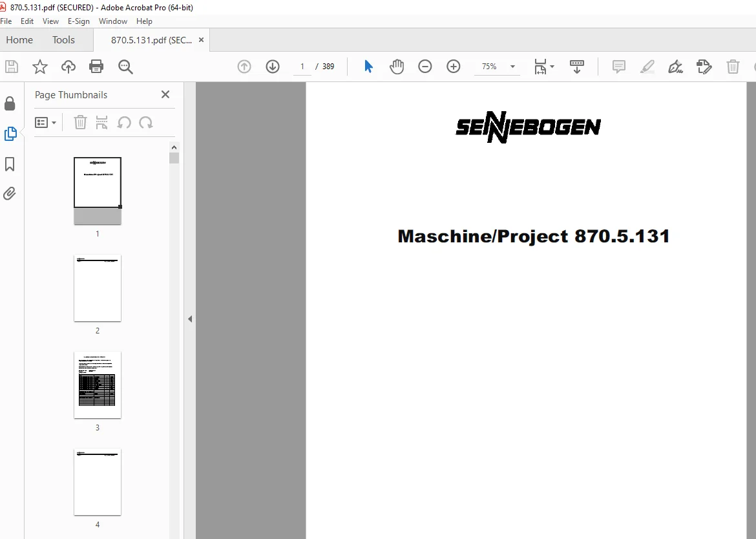This screenshot has height=539, width=756.
Task: Click the 389 total pages label
Action: coord(328,67)
